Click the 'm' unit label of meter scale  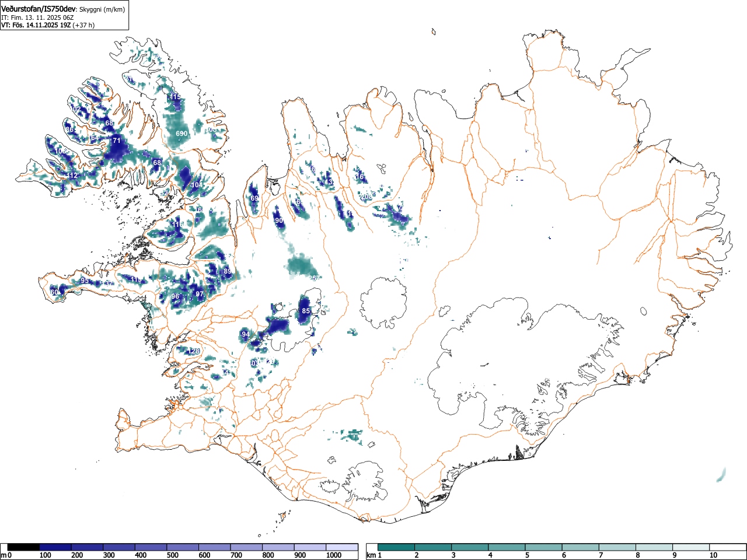coord(4,555)
